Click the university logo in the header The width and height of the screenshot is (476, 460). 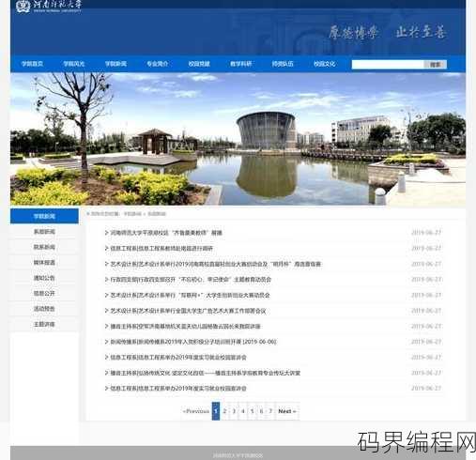pyautogui.click(x=49, y=6)
